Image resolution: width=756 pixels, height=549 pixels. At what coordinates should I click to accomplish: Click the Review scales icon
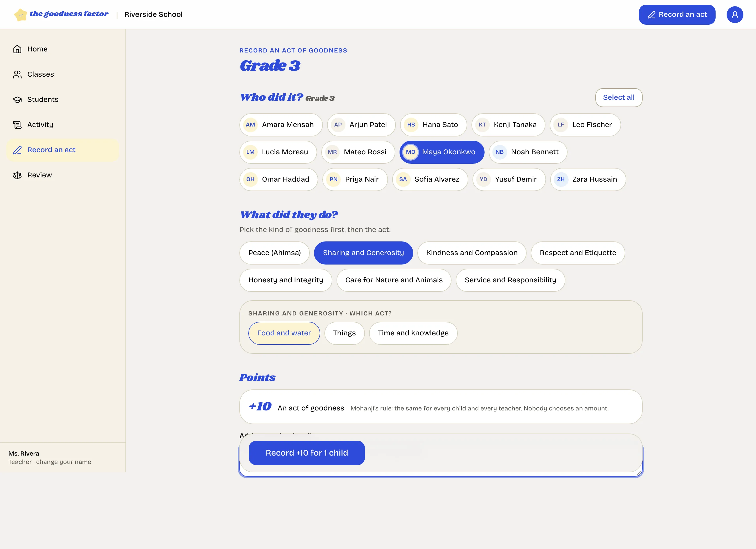[17, 175]
